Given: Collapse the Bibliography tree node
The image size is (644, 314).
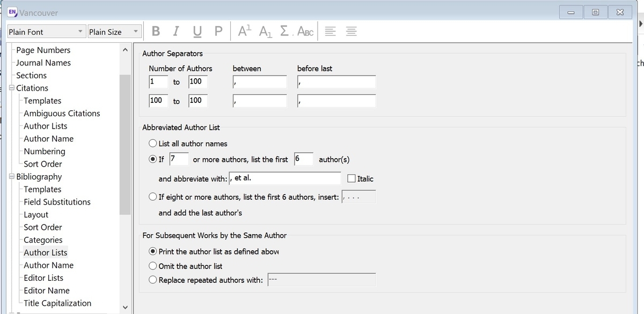Looking at the screenshot, I should [12, 176].
